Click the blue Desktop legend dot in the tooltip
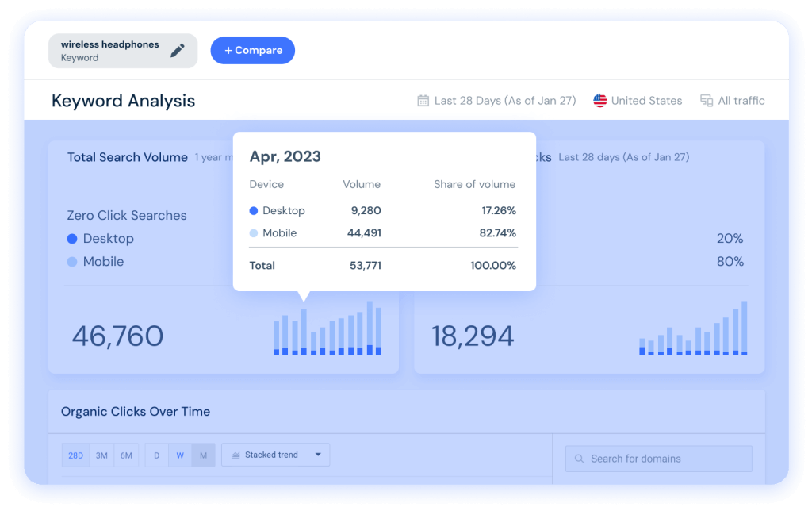Screen dimensions: 812x511 [x=253, y=211]
